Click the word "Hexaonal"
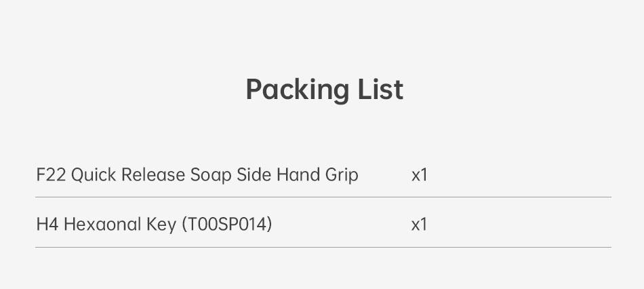This screenshot has width=644, height=289. (x=102, y=224)
